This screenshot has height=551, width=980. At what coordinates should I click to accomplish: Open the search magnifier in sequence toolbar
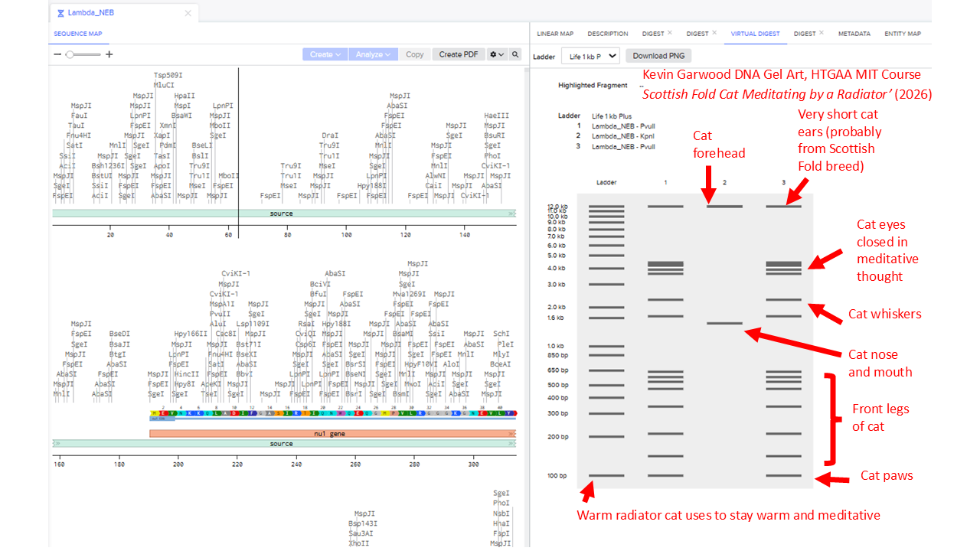point(515,54)
